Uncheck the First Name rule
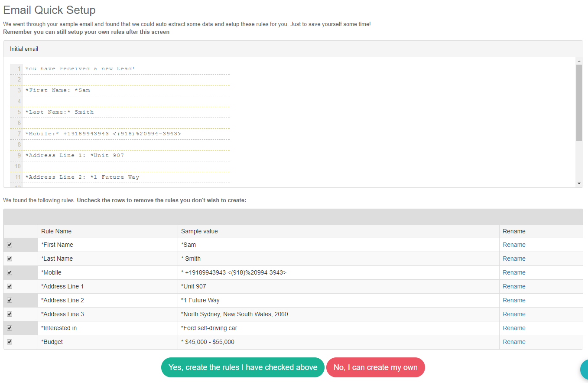Viewport: 588px width, 383px height. click(10, 245)
